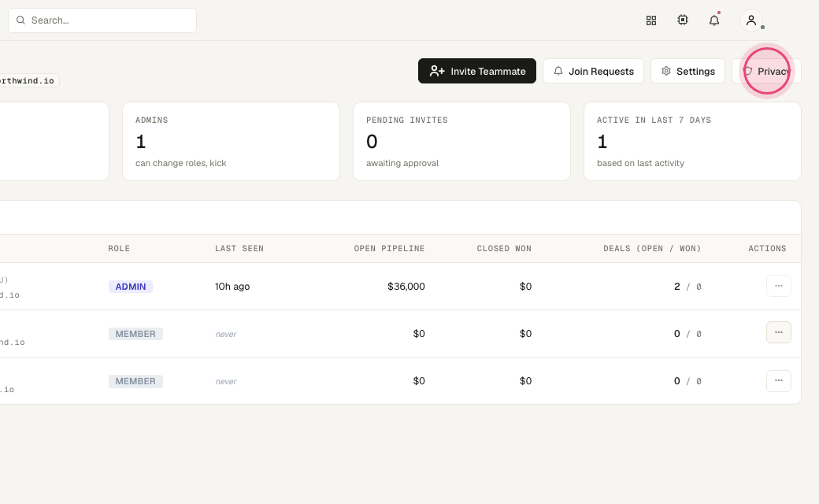Focus the Search input field

102,20
